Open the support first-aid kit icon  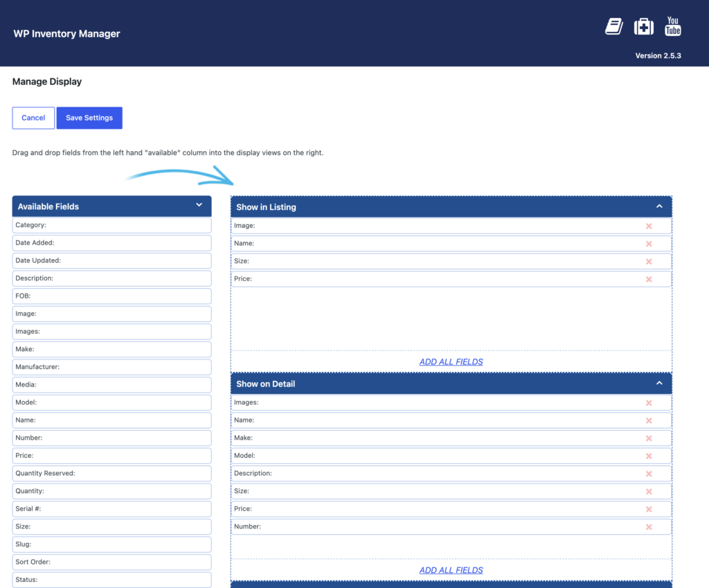tap(643, 27)
